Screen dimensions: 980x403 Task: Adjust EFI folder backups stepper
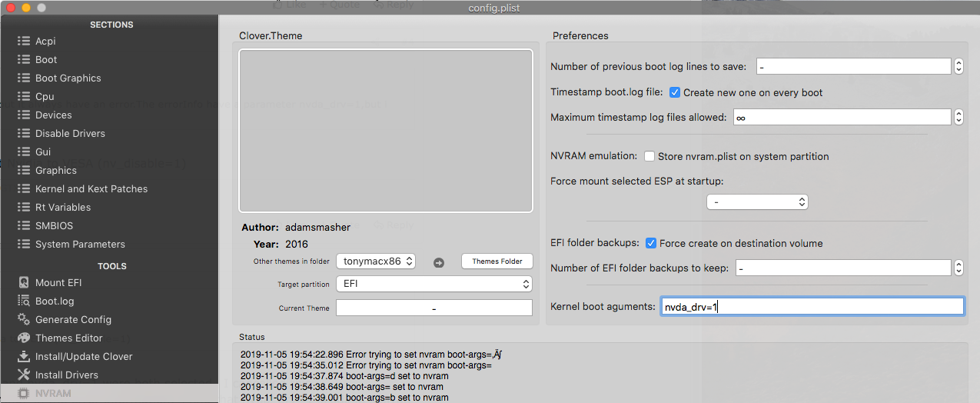pos(958,268)
